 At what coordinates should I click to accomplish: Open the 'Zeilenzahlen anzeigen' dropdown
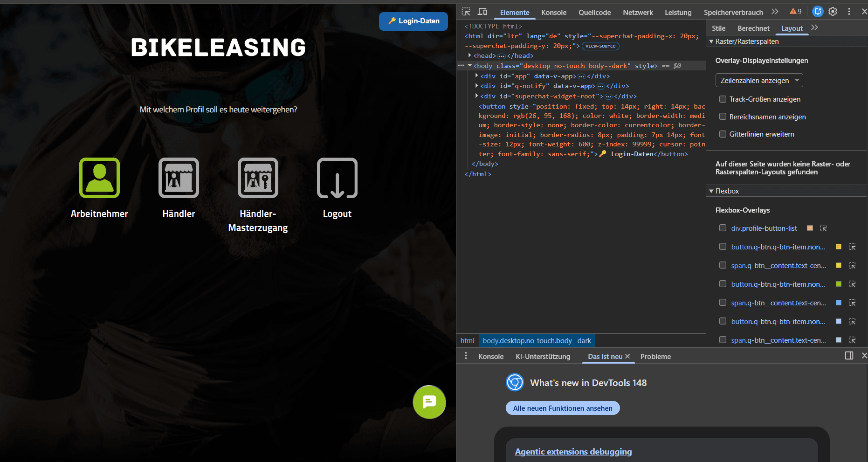tap(759, 80)
